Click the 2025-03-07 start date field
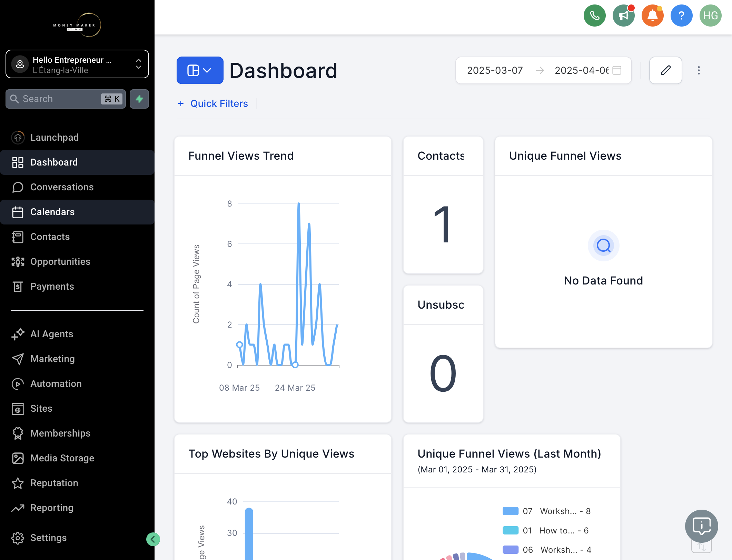 495,70
